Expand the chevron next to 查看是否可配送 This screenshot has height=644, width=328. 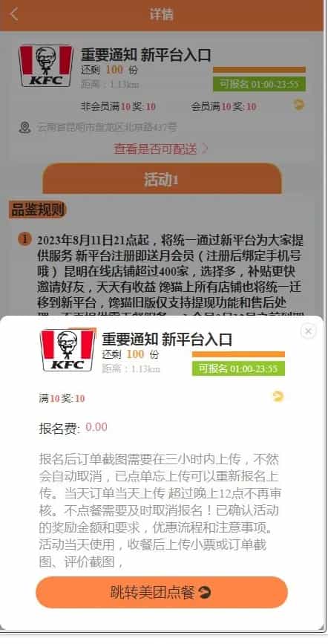[204, 149]
